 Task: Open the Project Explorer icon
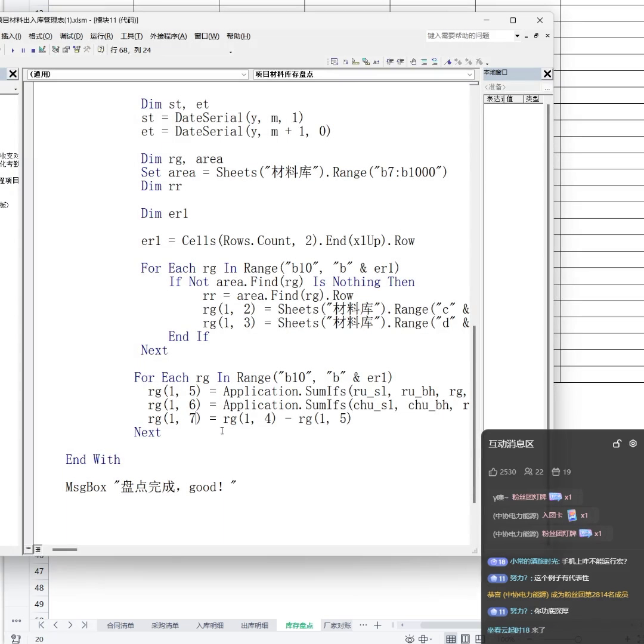coord(56,49)
